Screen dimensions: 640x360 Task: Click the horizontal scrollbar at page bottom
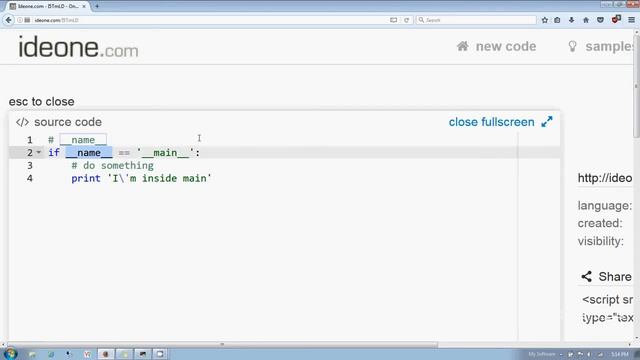pyautogui.click(x=222, y=344)
